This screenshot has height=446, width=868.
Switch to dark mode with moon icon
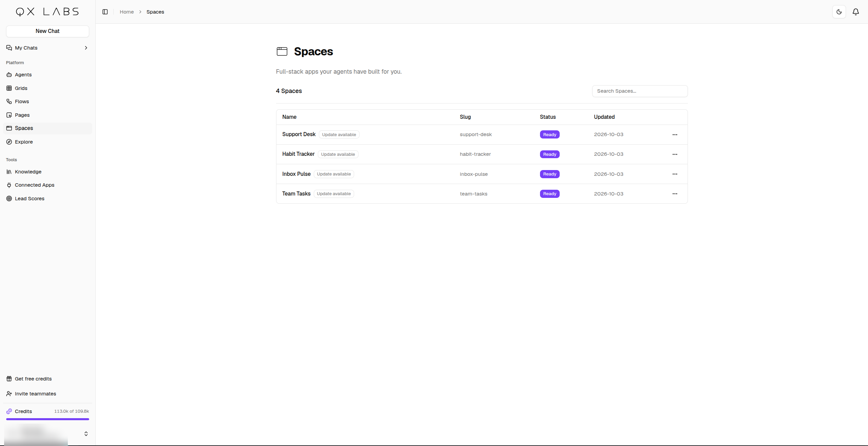[x=839, y=12]
